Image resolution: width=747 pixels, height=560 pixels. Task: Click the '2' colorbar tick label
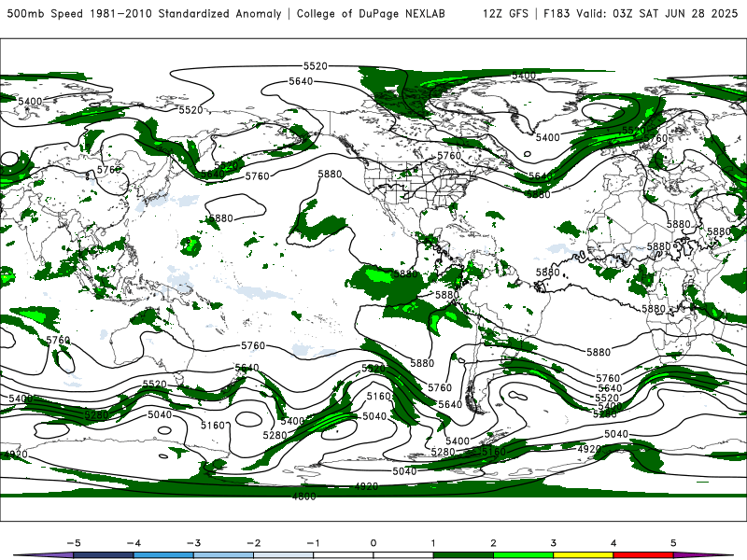(493, 543)
